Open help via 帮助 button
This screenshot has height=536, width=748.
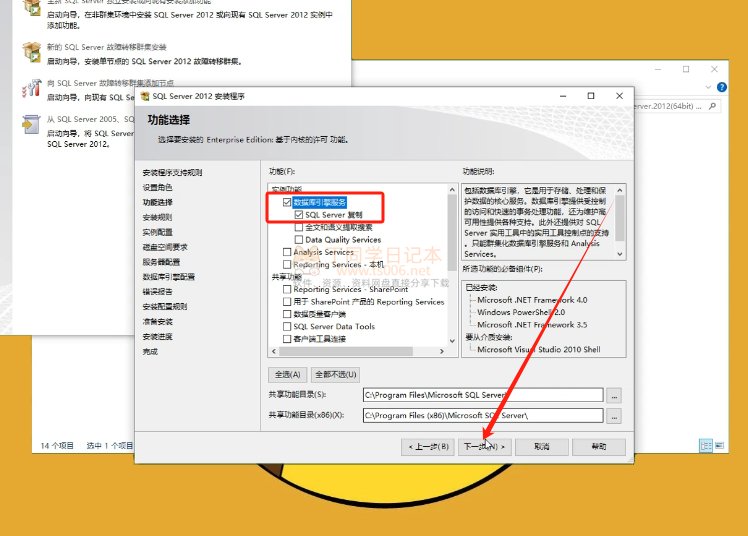click(x=599, y=447)
